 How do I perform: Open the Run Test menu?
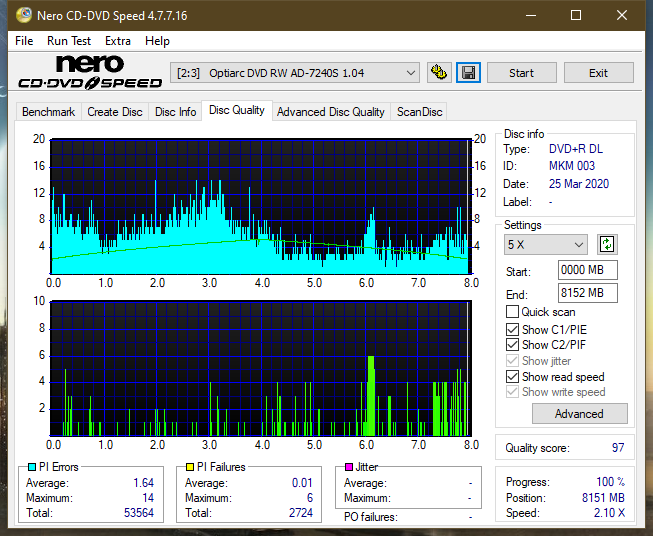click(69, 41)
